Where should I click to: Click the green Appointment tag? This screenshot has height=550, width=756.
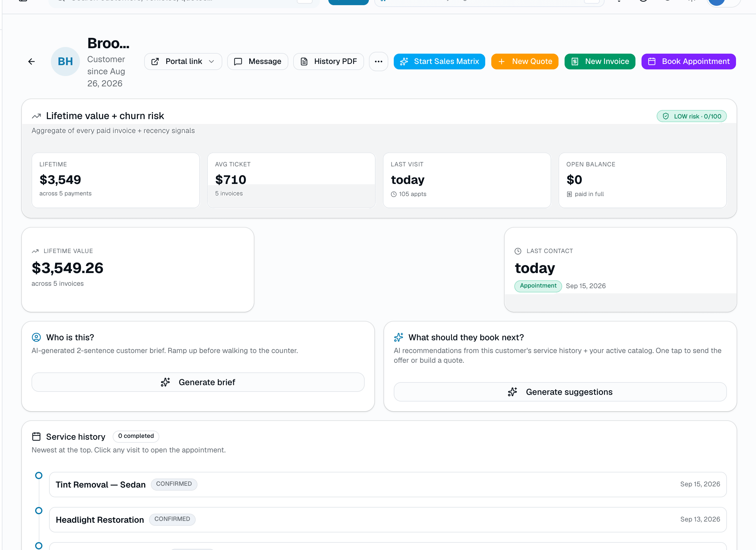[x=538, y=286]
